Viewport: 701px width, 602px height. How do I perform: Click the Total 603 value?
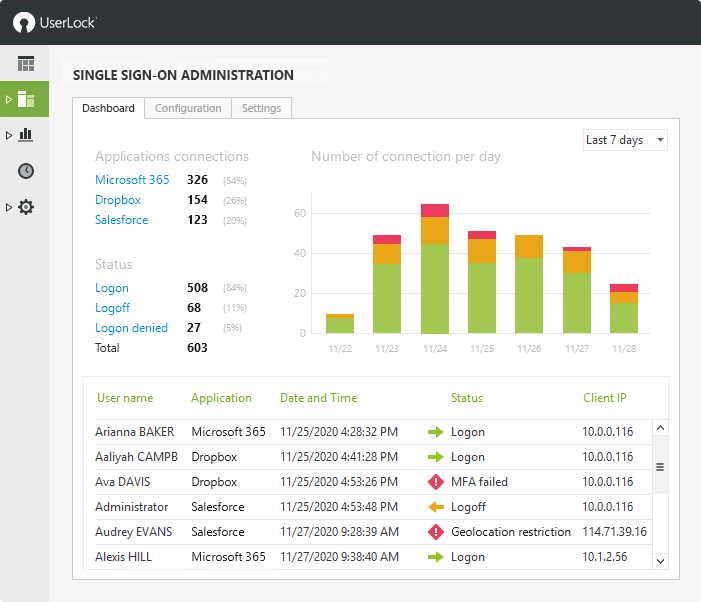197,348
